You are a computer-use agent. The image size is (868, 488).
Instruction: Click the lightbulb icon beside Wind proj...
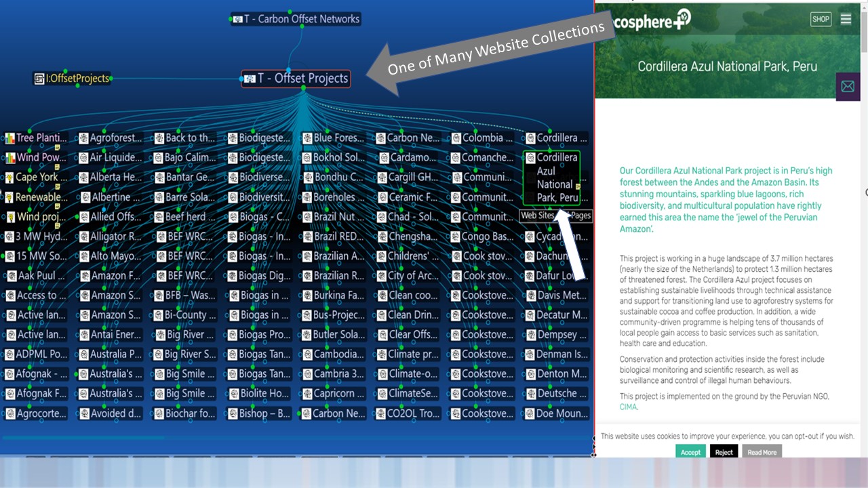(10, 217)
